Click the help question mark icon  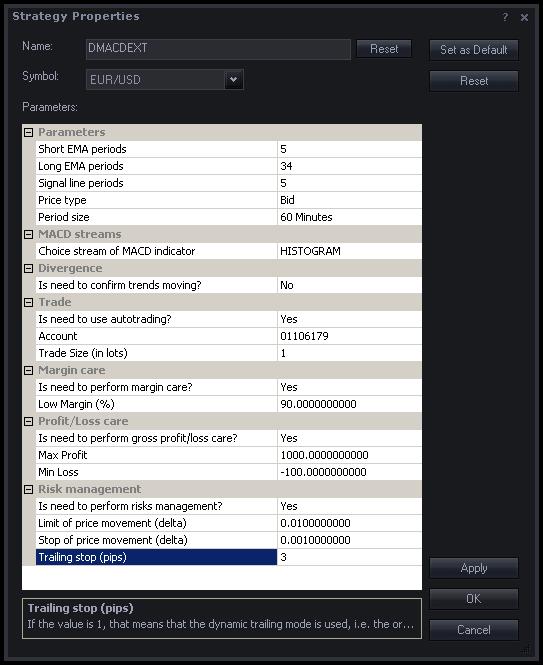pos(505,17)
